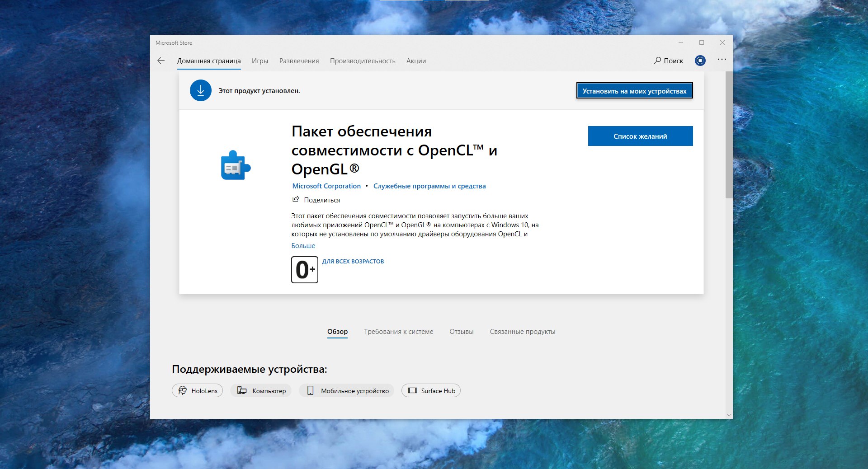The image size is (868, 469).
Task: Minimize the Microsoft Store window
Action: click(x=680, y=42)
